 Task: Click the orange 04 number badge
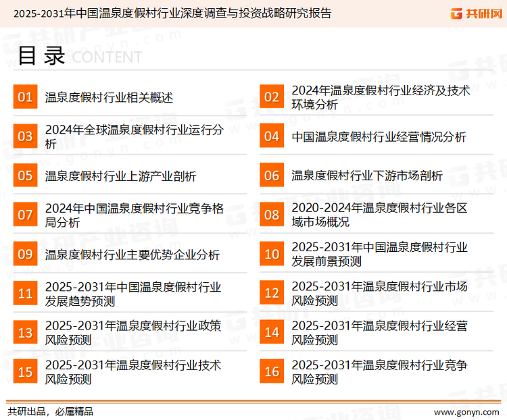tap(272, 136)
